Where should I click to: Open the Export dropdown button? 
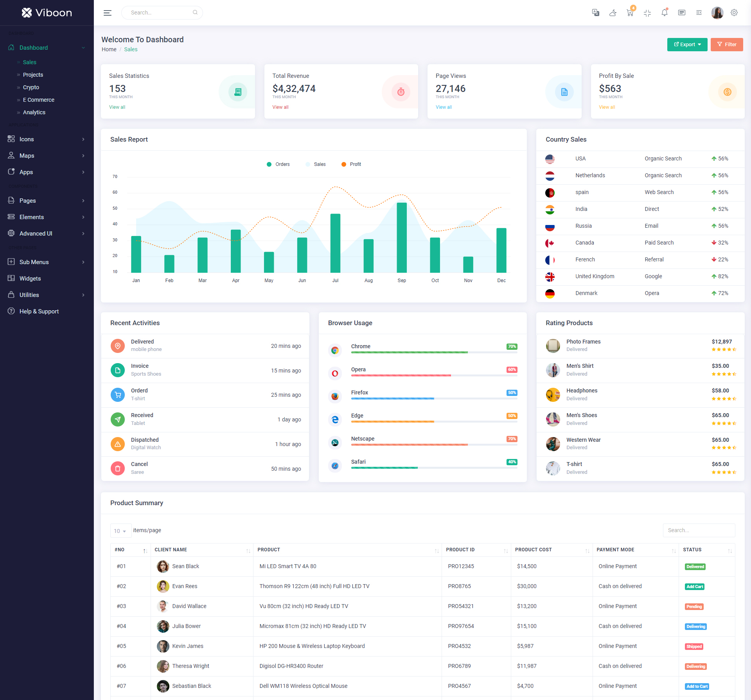pyautogui.click(x=687, y=45)
